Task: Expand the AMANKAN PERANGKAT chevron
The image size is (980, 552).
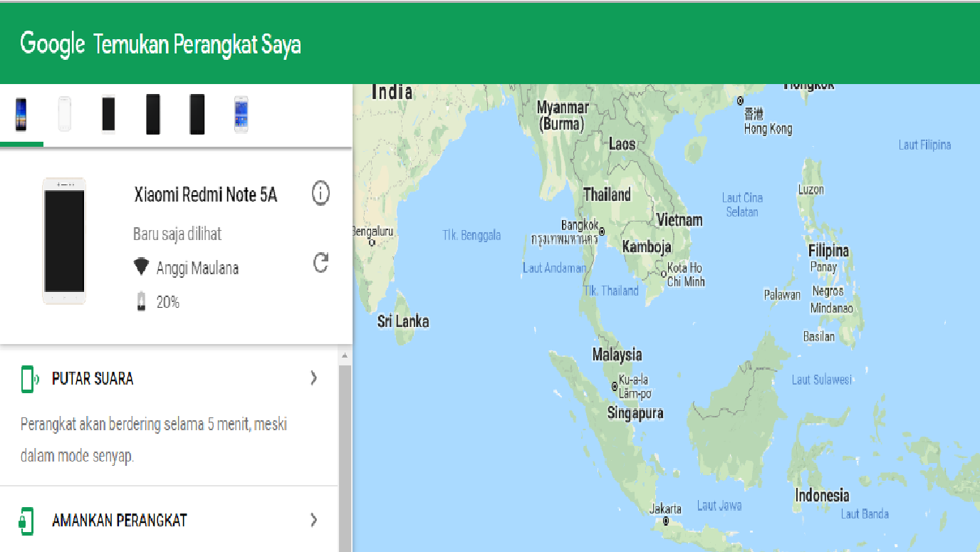Action: pyautogui.click(x=313, y=520)
